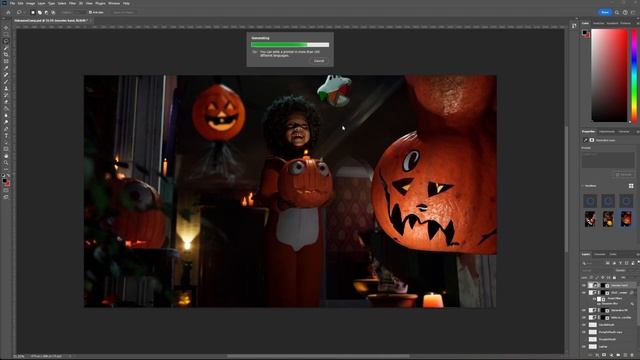
Task: Open the Window menu
Action: (x=114, y=3)
